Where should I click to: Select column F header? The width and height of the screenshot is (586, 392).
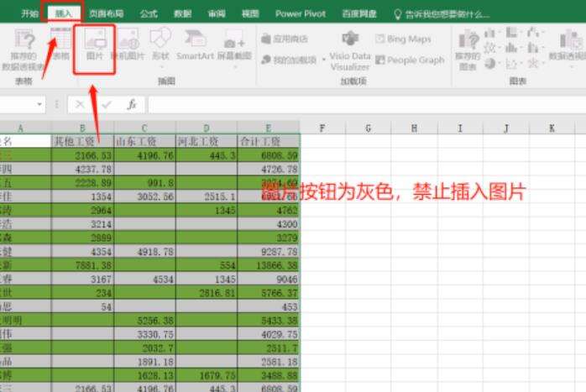coord(322,128)
